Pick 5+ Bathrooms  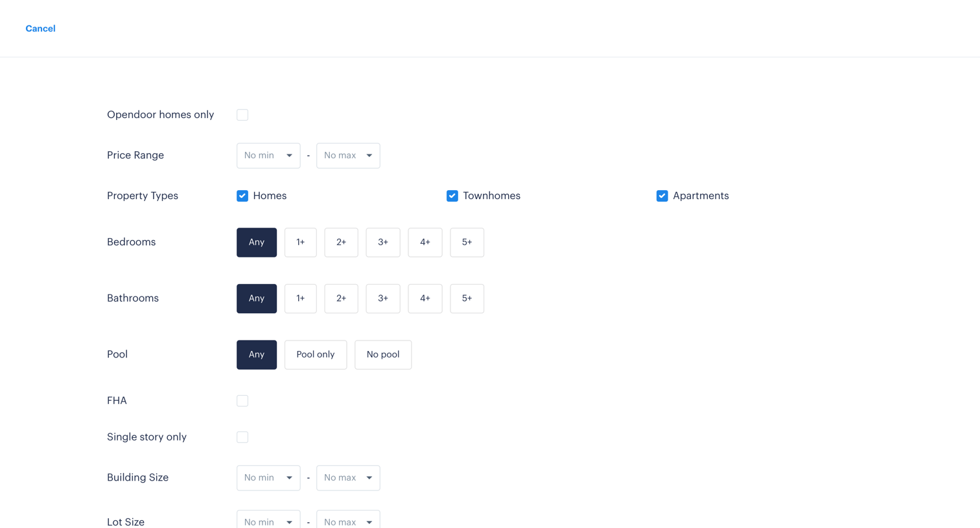pos(467,298)
